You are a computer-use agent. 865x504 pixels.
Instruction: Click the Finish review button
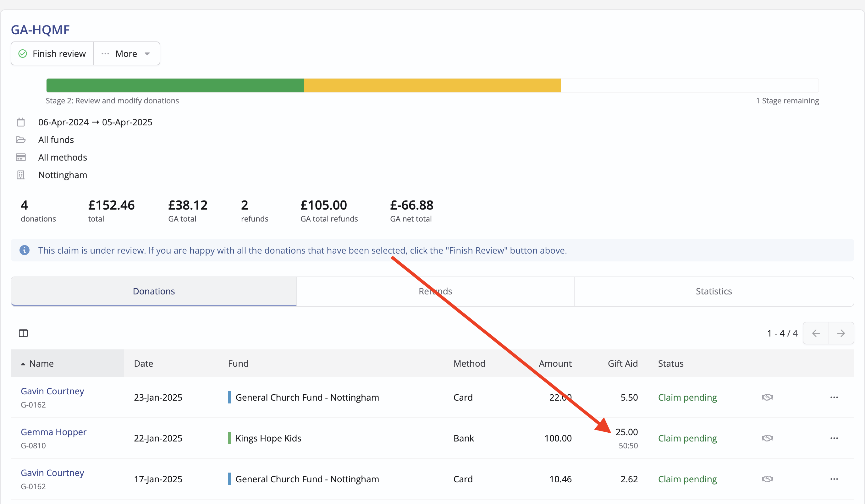tap(52, 53)
